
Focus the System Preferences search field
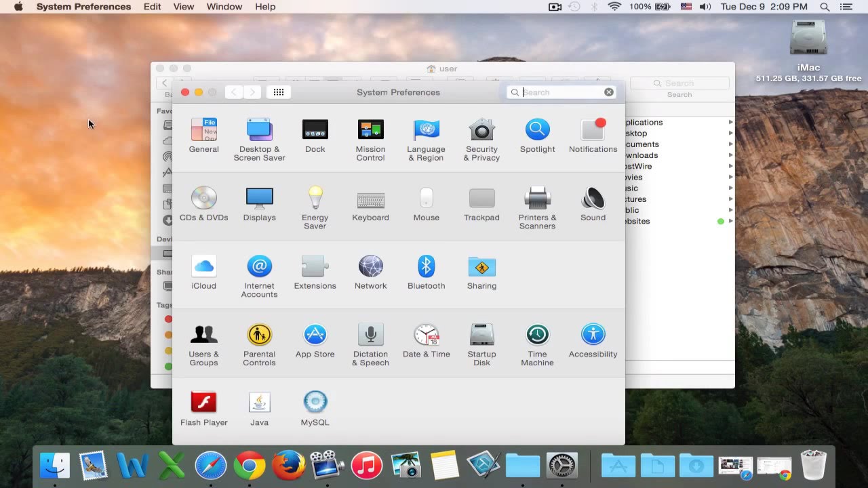(561, 92)
